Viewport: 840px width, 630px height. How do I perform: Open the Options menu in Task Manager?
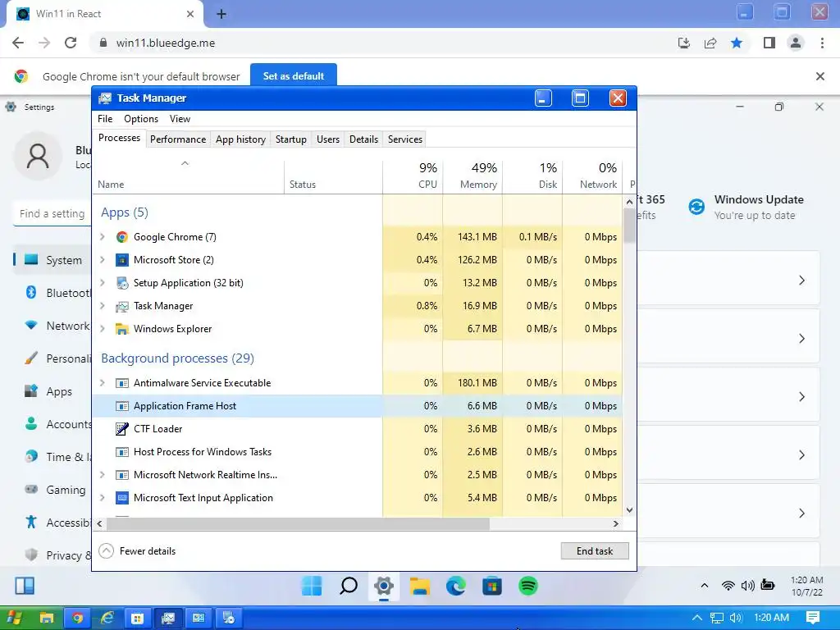(x=141, y=119)
